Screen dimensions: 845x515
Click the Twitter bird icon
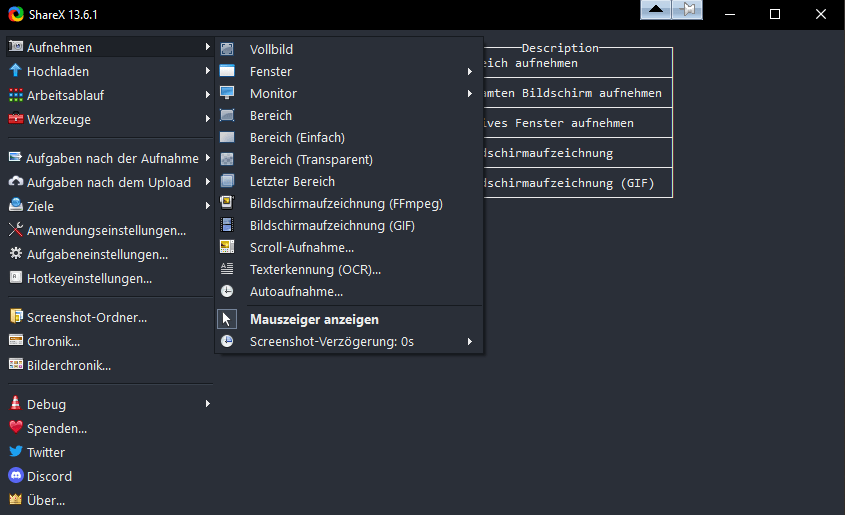[16, 453]
